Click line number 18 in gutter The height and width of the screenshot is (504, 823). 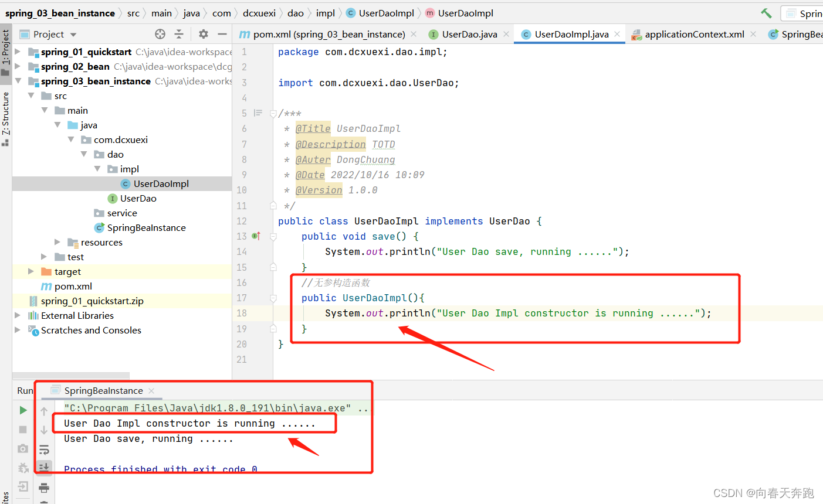point(242,313)
